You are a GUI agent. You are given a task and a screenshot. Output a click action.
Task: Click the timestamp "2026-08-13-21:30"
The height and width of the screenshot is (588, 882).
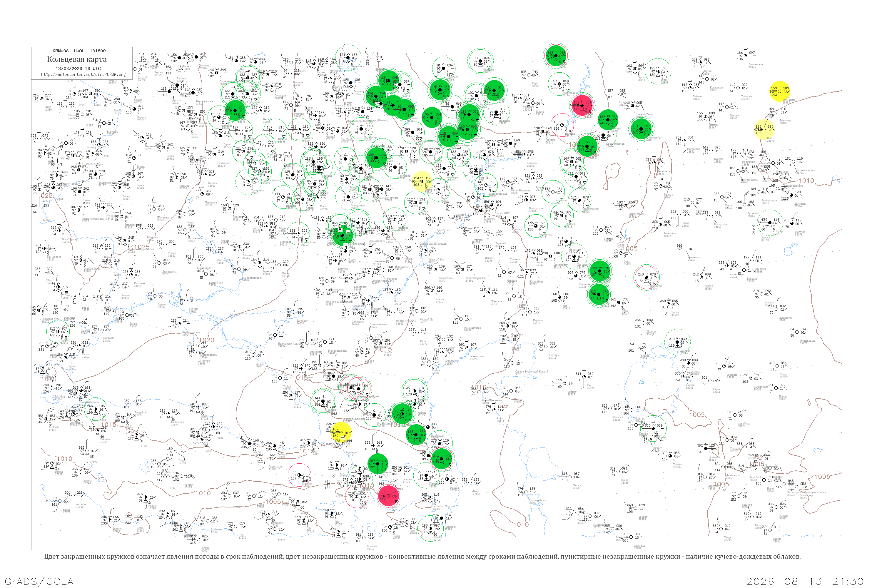805,581
